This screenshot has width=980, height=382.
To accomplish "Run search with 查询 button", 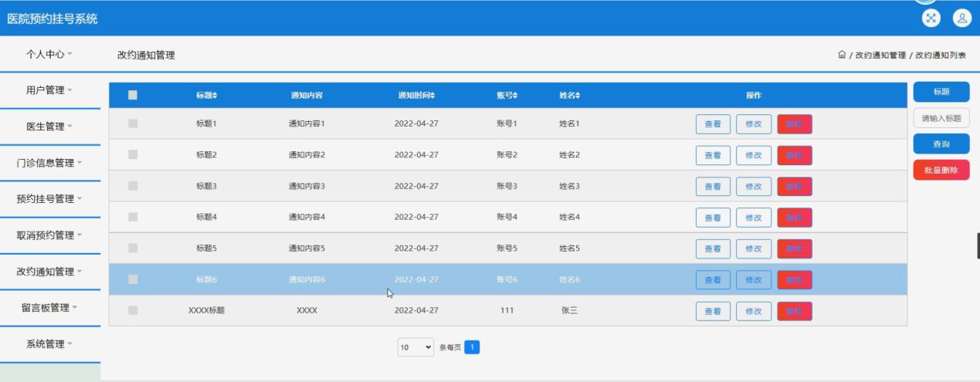I will coord(941,144).
